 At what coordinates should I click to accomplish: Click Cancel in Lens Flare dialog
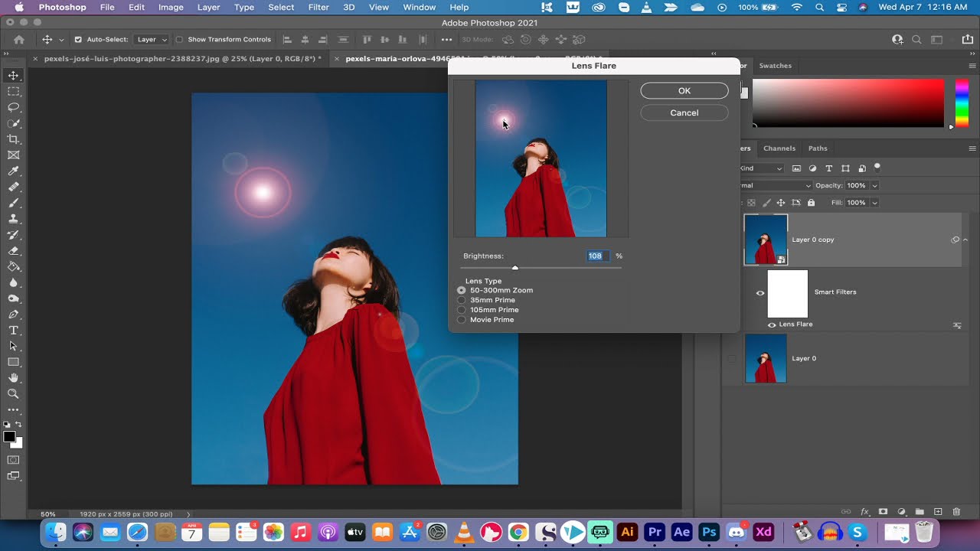(x=684, y=113)
